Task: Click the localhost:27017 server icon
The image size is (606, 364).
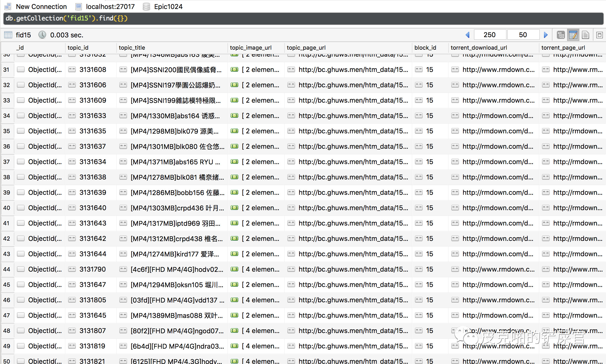Action: (79, 7)
